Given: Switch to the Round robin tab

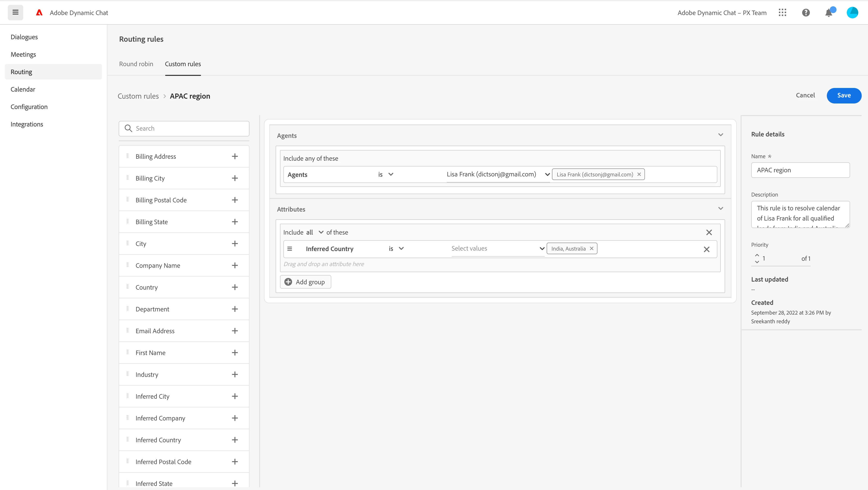Looking at the screenshot, I should 136,64.
